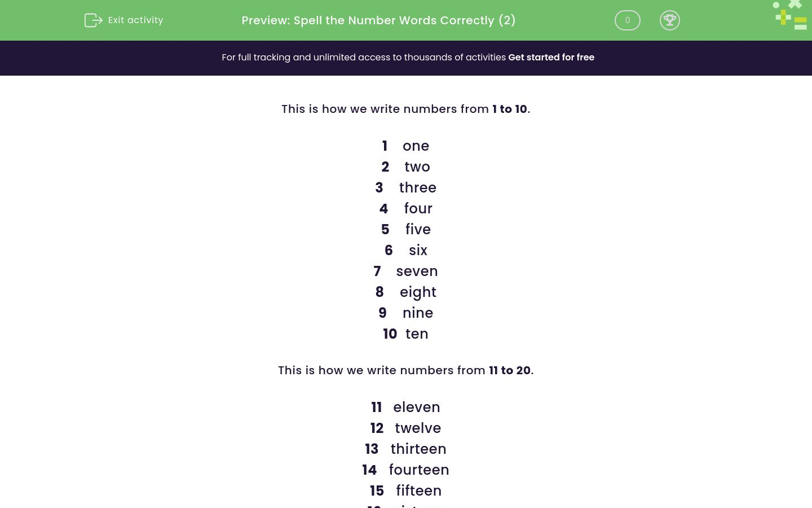Click the bold '1 to 10' text
The height and width of the screenshot is (508, 812).
point(510,109)
